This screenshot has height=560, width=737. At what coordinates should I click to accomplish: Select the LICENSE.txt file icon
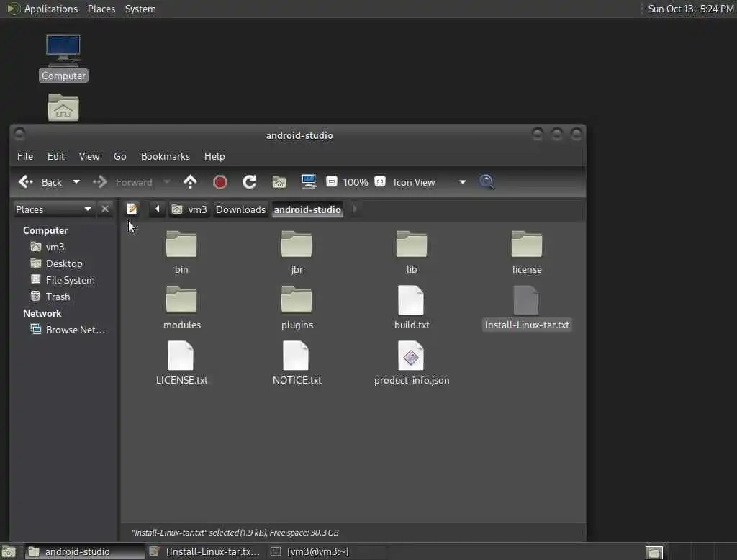click(x=181, y=356)
